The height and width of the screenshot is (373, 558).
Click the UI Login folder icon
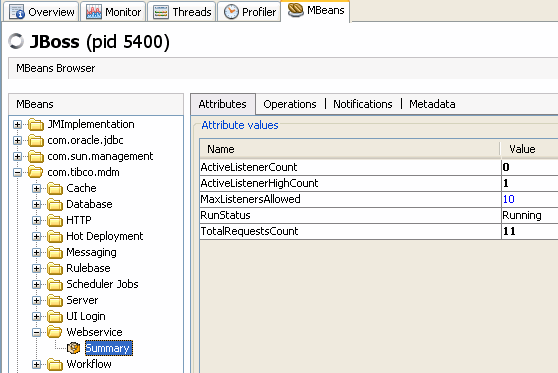point(55,317)
